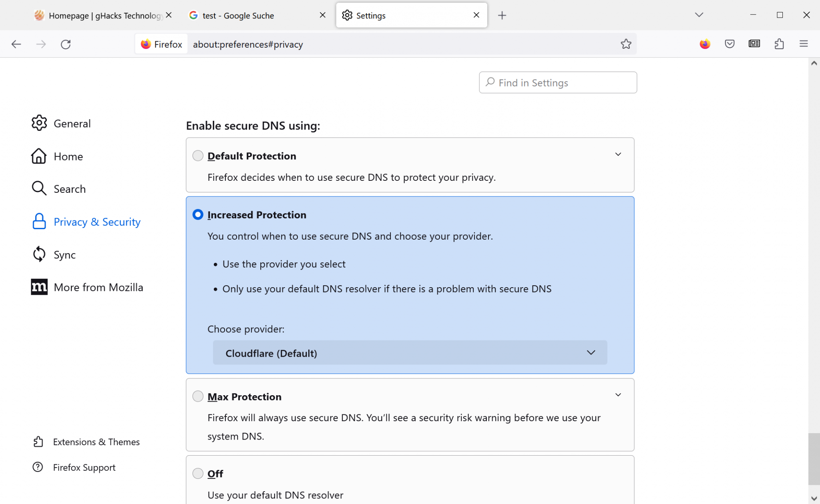The height and width of the screenshot is (504, 820).
Task: Open the Cloudflare provider dropdown
Action: pyautogui.click(x=410, y=353)
